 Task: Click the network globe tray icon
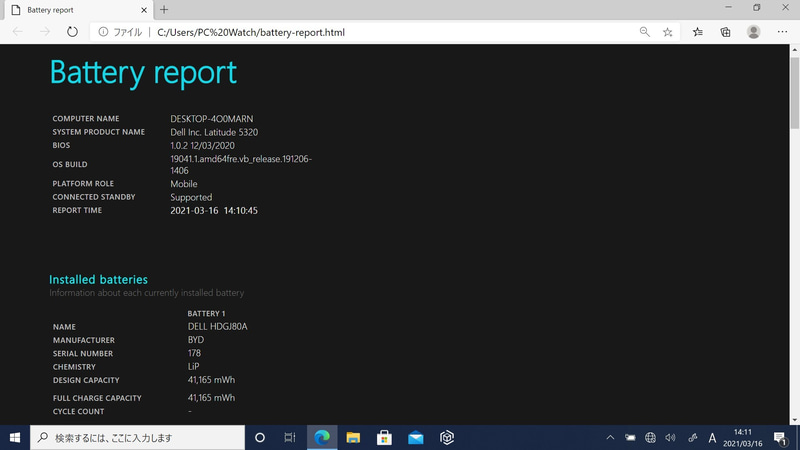pos(651,438)
